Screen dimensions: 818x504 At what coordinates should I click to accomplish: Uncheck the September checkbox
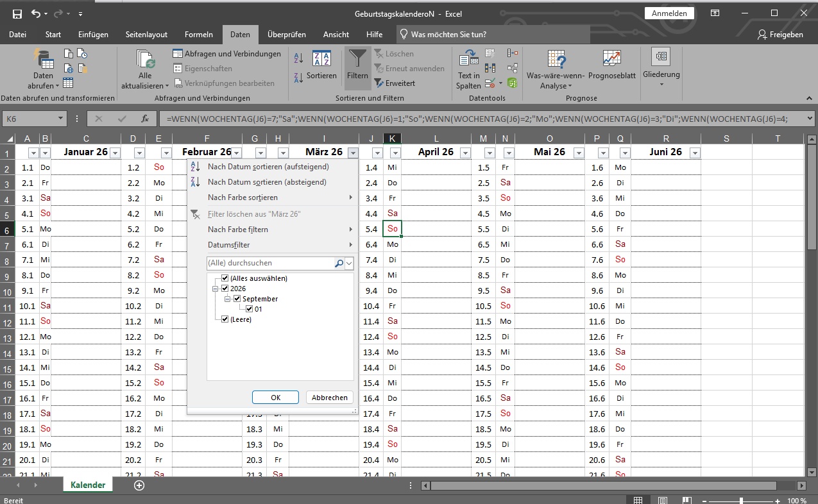(x=237, y=299)
